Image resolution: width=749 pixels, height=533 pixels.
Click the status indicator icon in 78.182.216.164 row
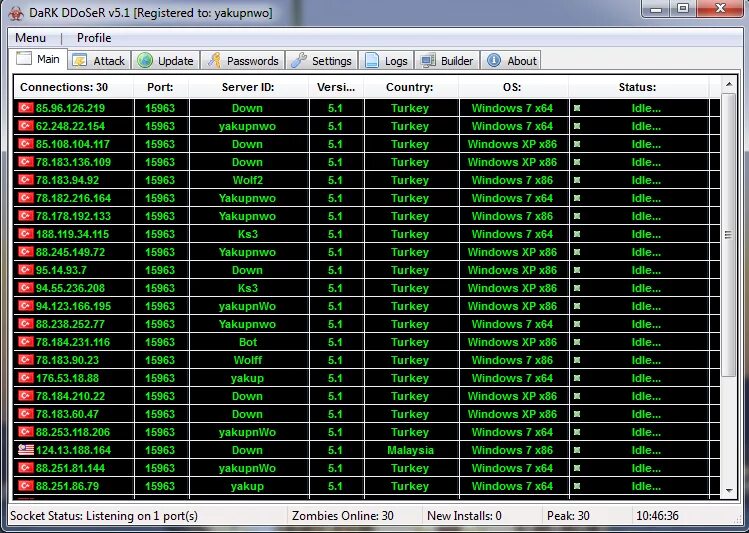click(577, 198)
